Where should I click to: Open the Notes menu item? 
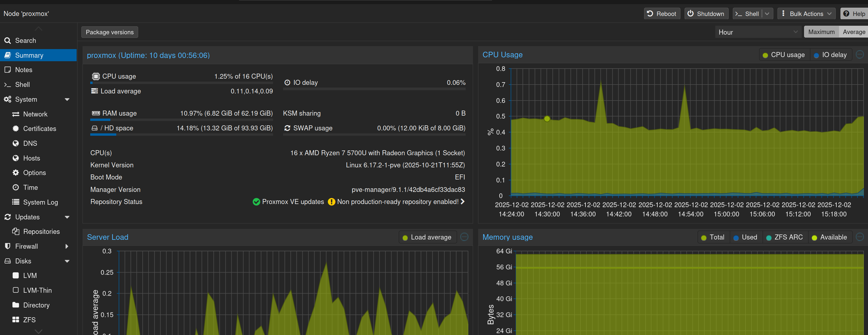(x=24, y=70)
